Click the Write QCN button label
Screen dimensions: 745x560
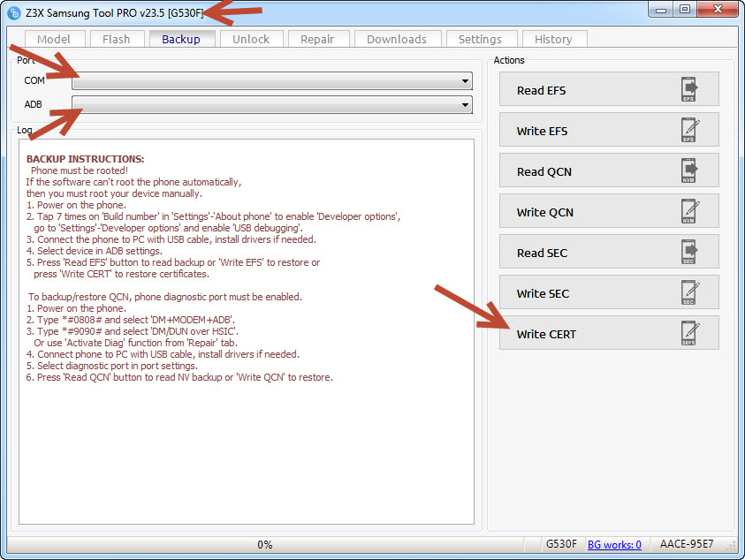(x=545, y=212)
